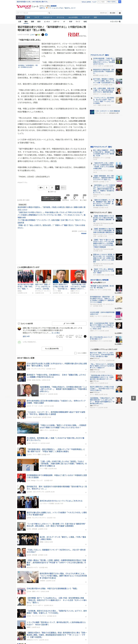Screen dimensions: 138x644
Task: Toggle the コメント非表示 checkbox
Action: [75, 353]
